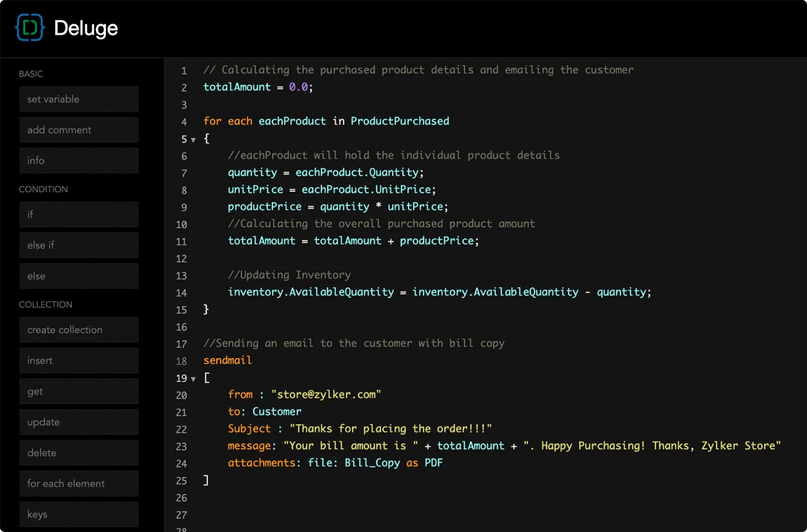This screenshot has width=807, height=532.
Task: Select the else condition block
Action: point(79,276)
